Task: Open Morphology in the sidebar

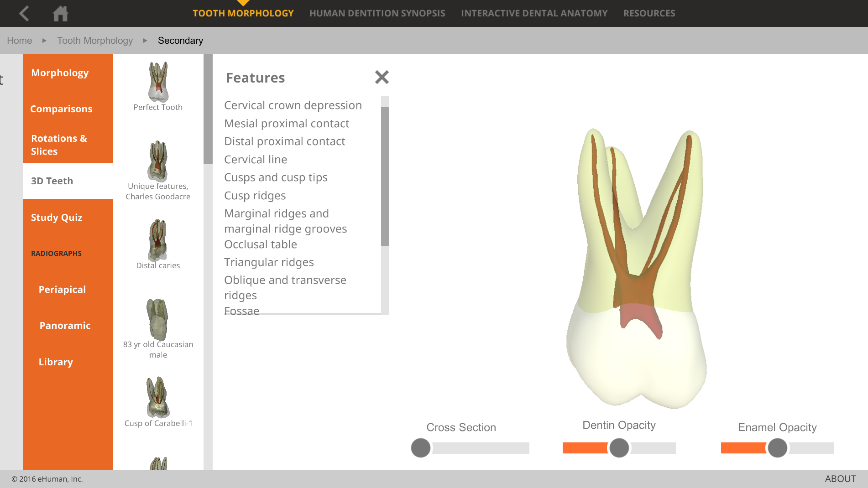Action: (x=68, y=73)
